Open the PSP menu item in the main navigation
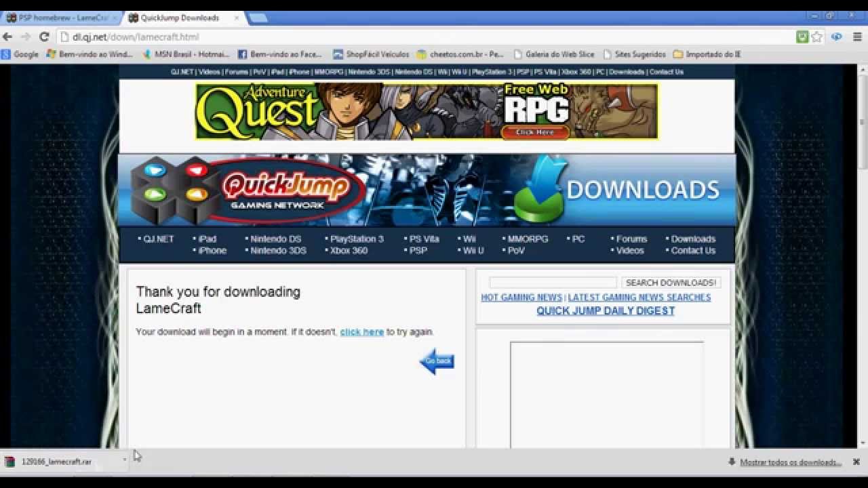The height and width of the screenshot is (488, 868). click(x=418, y=250)
